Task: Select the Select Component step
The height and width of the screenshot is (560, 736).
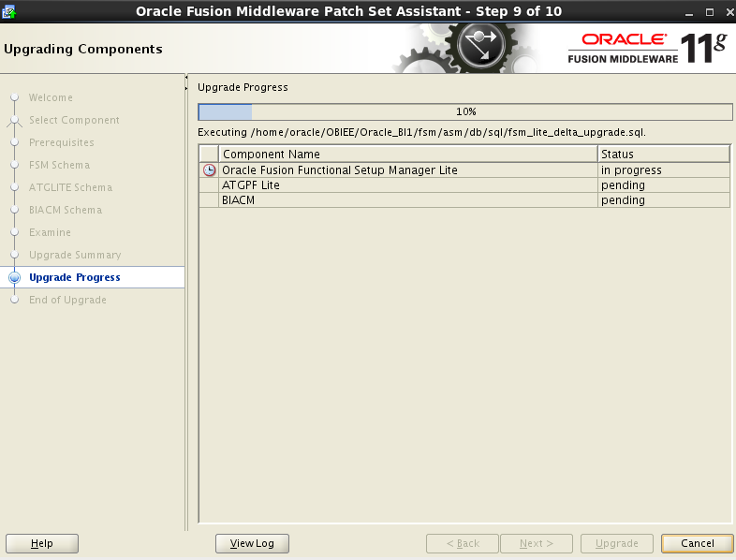Action: 74,120
